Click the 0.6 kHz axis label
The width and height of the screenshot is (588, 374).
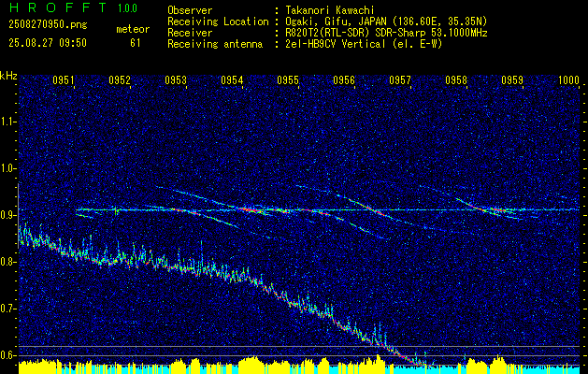coord(8,355)
